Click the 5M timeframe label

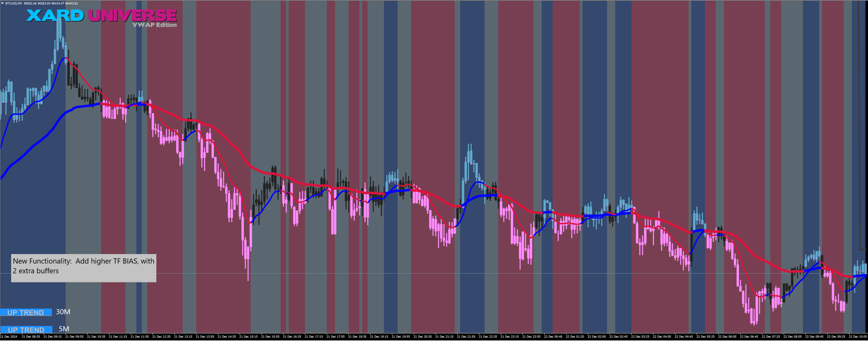point(64,329)
